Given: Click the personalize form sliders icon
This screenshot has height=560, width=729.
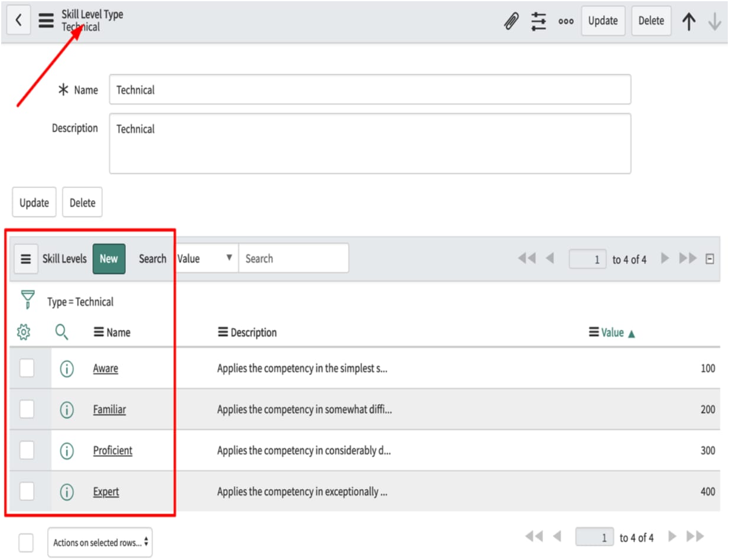Looking at the screenshot, I should (538, 20).
